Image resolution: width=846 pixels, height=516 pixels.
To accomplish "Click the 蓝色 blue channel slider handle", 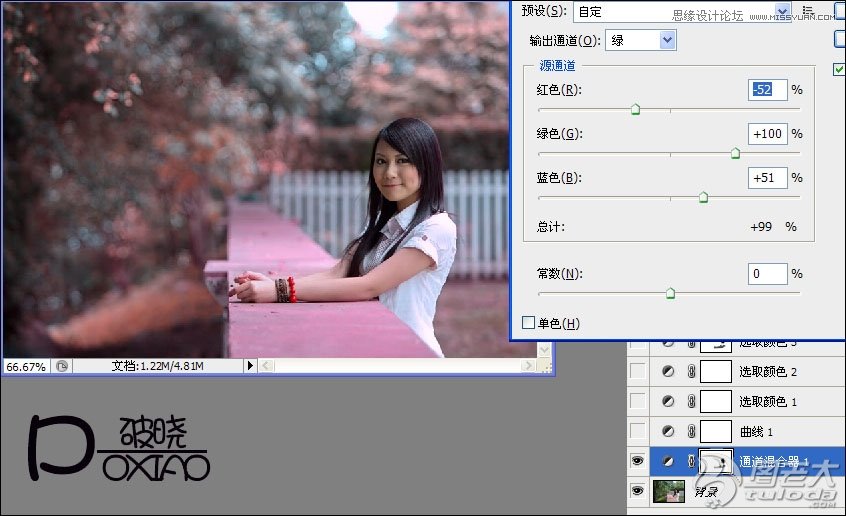I will pyautogui.click(x=703, y=198).
